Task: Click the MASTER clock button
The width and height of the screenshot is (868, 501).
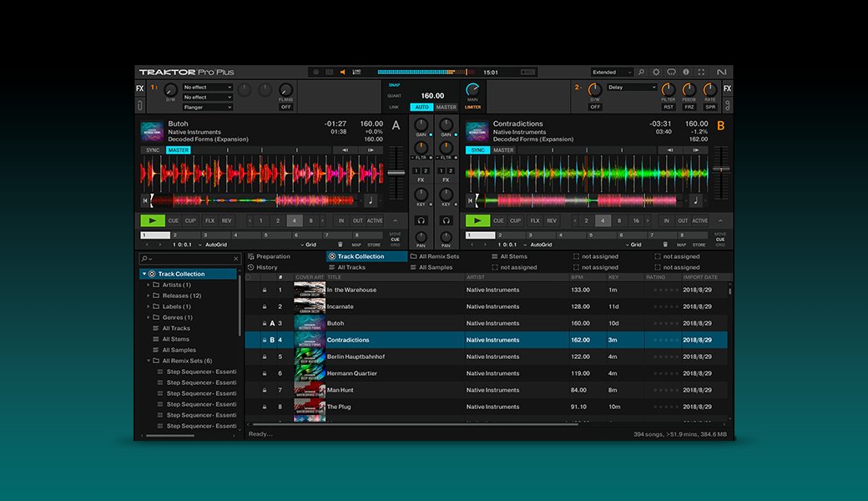Action: coord(445,107)
